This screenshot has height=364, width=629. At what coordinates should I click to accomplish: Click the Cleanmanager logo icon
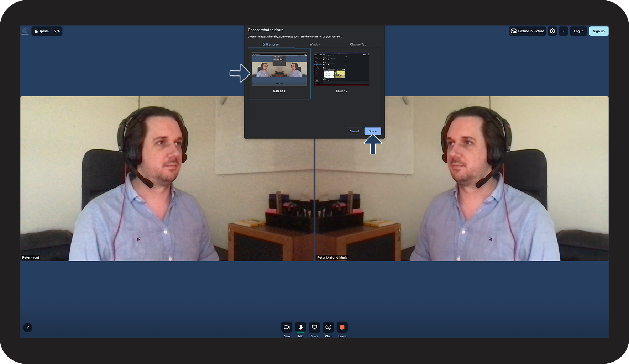coord(25,31)
